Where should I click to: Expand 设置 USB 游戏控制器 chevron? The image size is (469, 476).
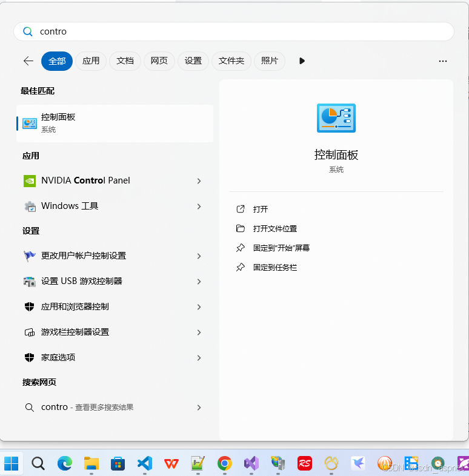pos(199,282)
